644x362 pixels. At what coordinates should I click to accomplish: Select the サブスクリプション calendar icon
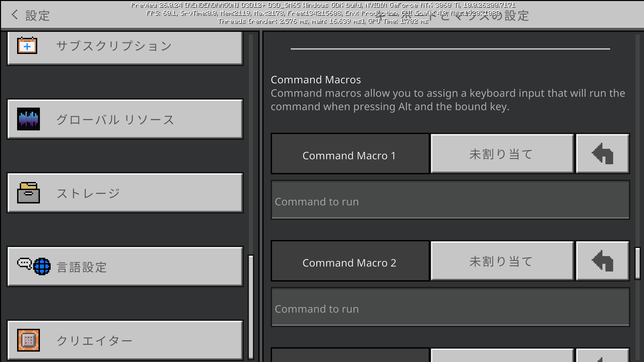pyautogui.click(x=27, y=46)
